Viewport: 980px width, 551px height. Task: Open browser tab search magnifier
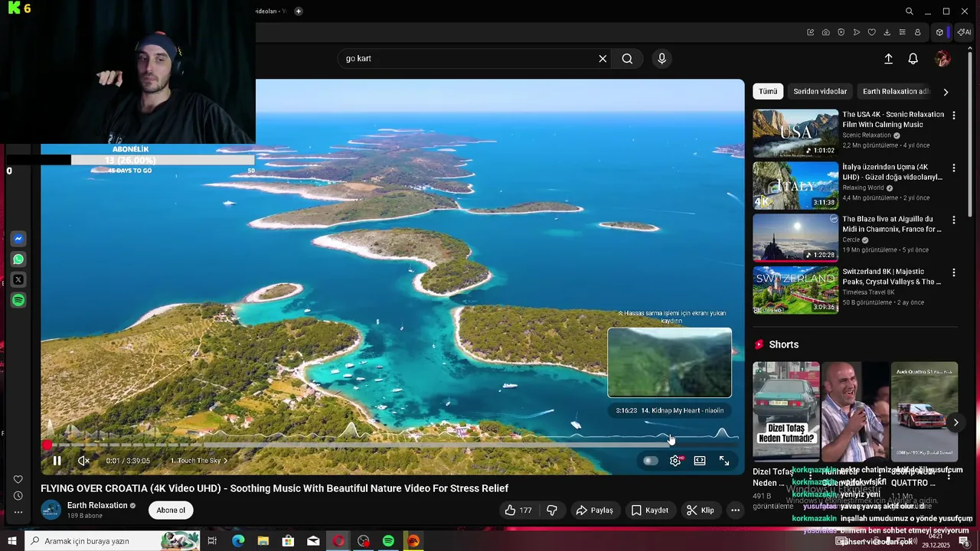[909, 11]
